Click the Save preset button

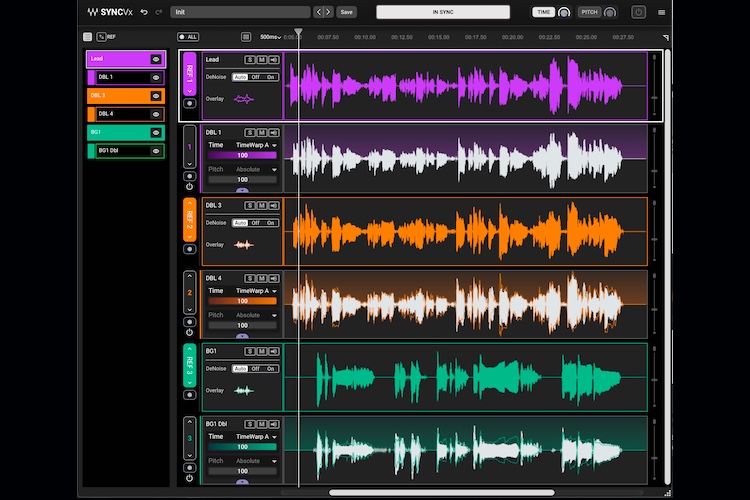click(346, 12)
